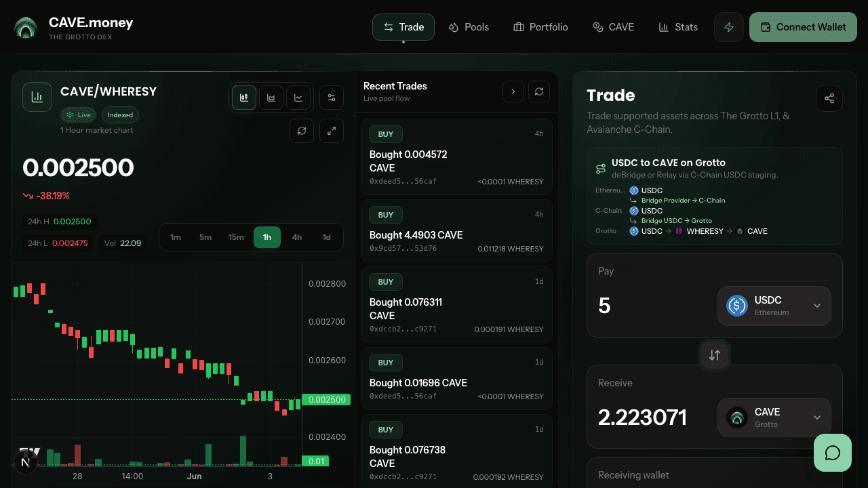Open the Portfolio tab
Image resolution: width=868 pixels, height=488 pixels.
[x=540, y=27]
